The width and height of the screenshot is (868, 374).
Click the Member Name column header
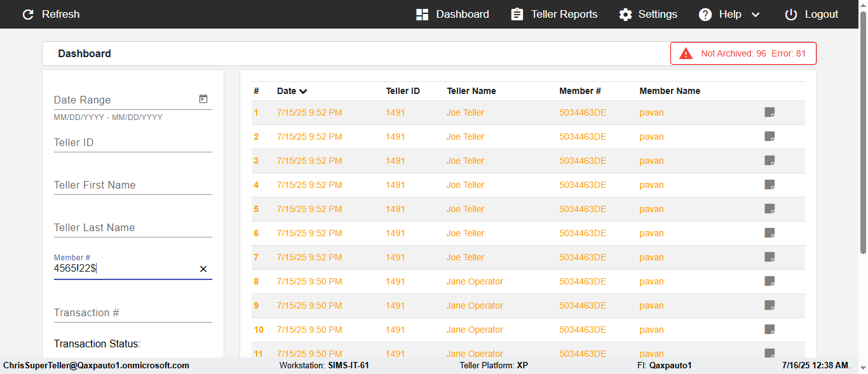(670, 91)
